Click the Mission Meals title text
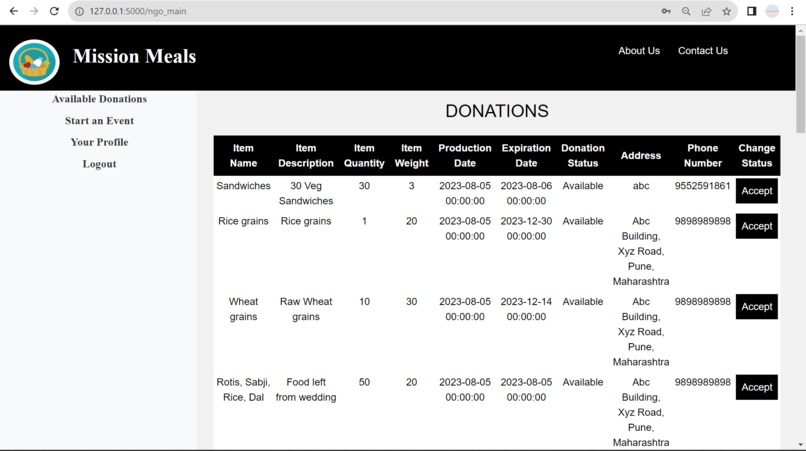The image size is (806, 451). (x=134, y=56)
